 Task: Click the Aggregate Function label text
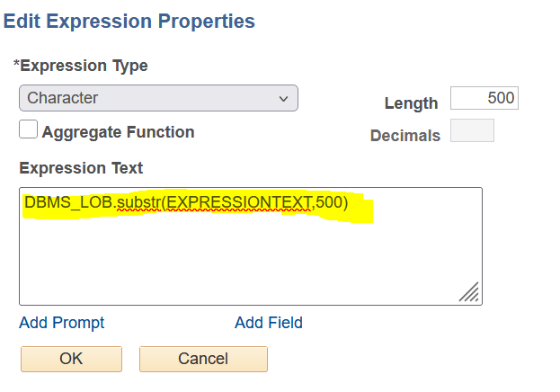118,132
